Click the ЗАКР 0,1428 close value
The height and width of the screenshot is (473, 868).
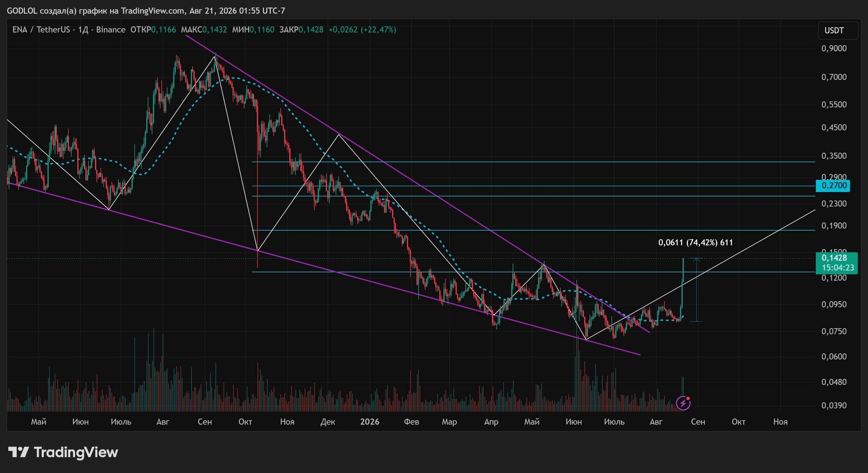[301, 30]
